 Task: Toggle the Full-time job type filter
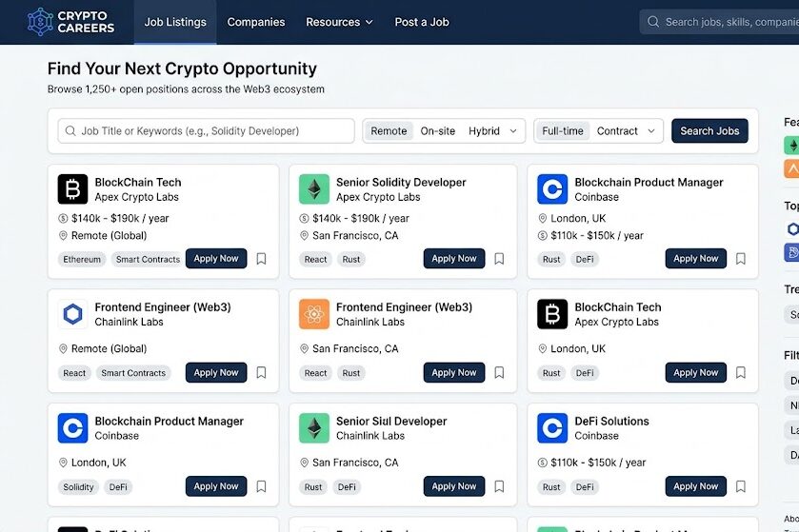(x=563, y=130)
